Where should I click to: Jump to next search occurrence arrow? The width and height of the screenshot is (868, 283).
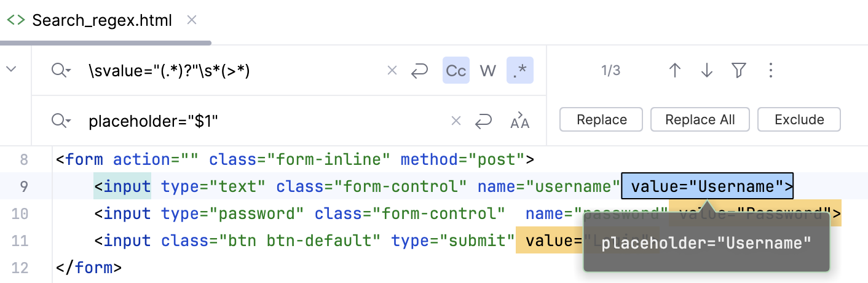point(707,71)
